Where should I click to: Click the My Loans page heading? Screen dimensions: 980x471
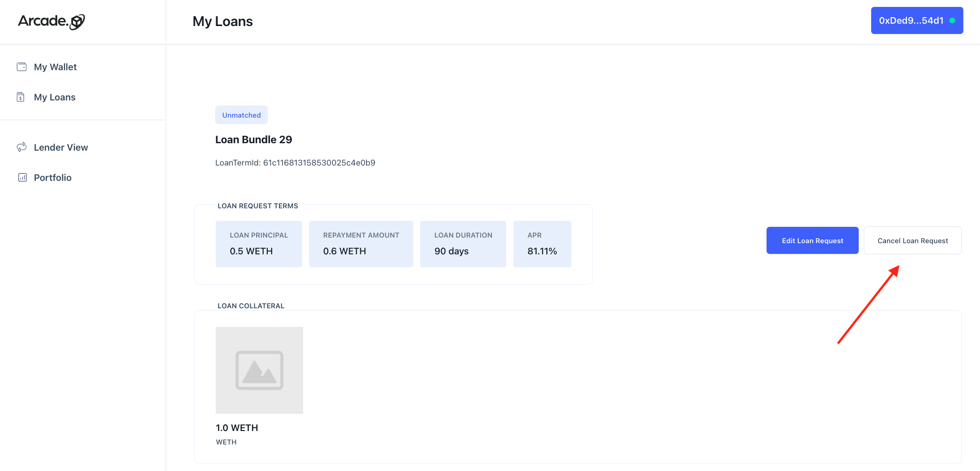(x=223, y=21)
